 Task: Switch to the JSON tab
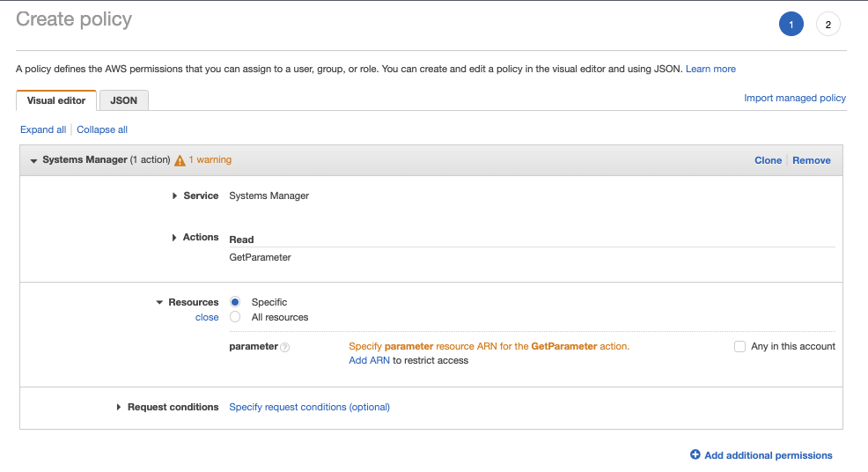[x=123, y=100]
